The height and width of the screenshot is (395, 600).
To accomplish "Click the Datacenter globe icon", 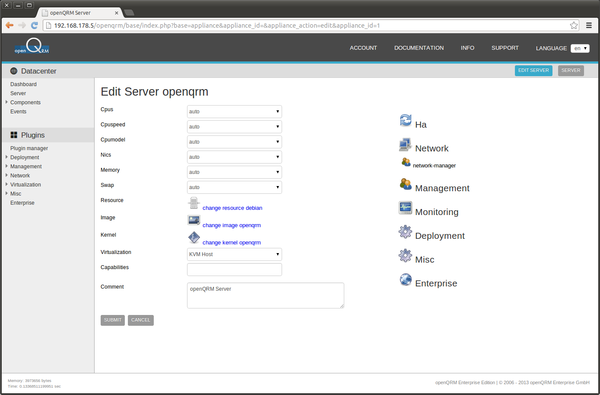I will 14,71.
